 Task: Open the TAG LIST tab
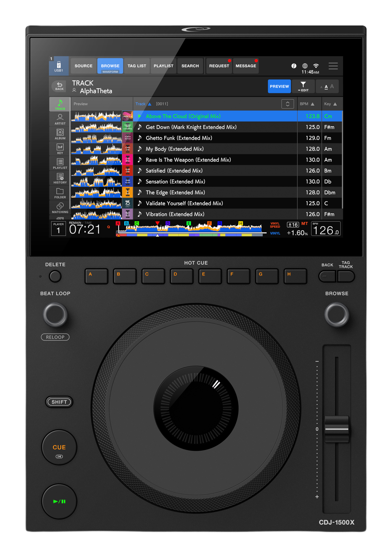pos(137,66)
